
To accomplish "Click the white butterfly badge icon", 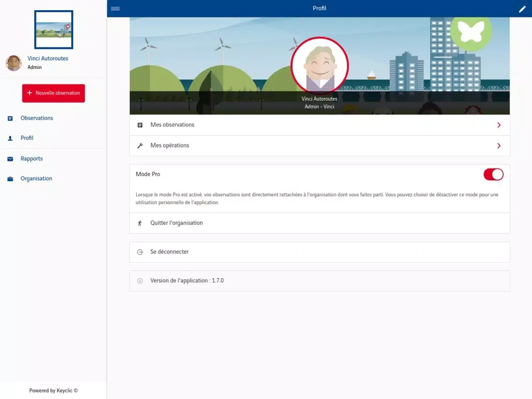I will [x=471, y=31].
